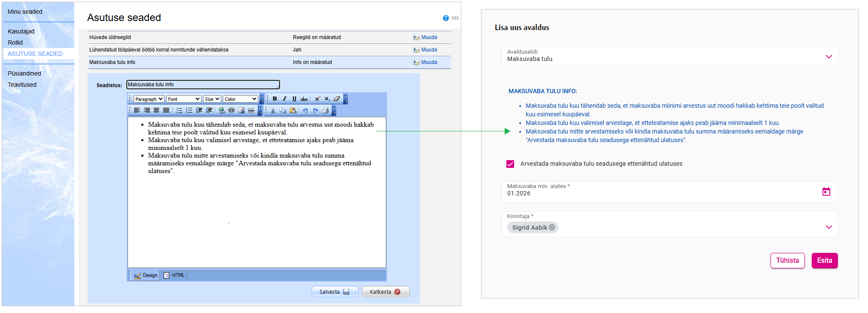Open the calendar picker for Maksuvaba min. alates
The image size is (868, 313).
coord(826,191)
